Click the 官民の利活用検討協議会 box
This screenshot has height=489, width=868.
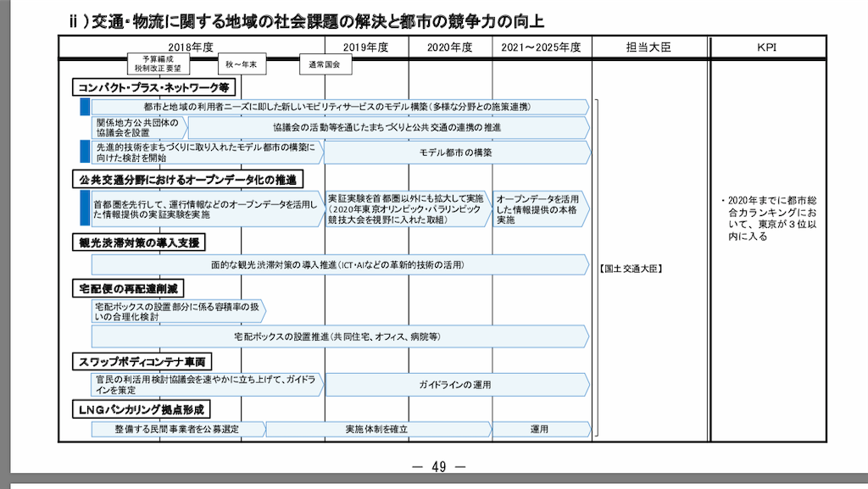pos(207,385)
